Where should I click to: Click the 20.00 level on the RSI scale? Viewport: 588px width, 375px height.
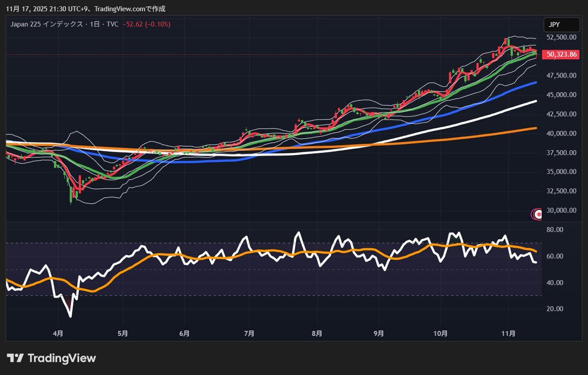[x=555, y=309]
